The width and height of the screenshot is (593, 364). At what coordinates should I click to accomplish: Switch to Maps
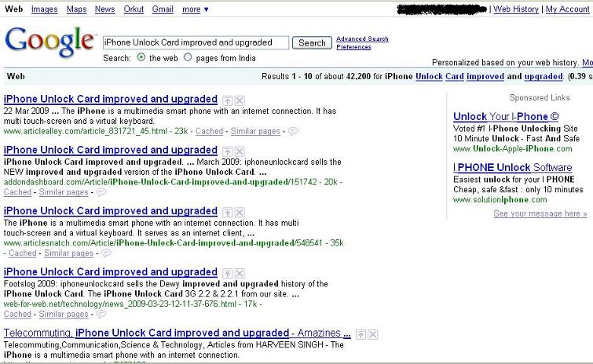[76, 9]
